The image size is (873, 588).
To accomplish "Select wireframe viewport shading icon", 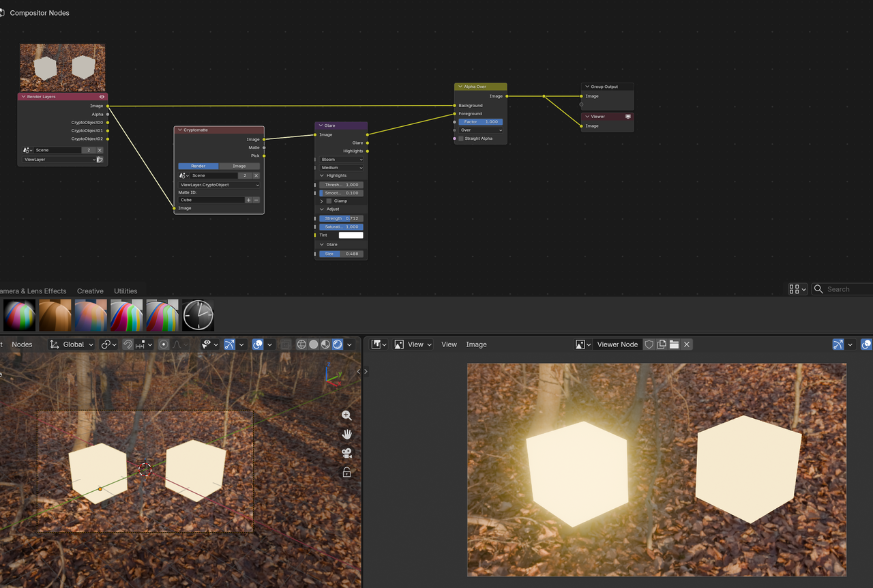I will click(301, 344).
